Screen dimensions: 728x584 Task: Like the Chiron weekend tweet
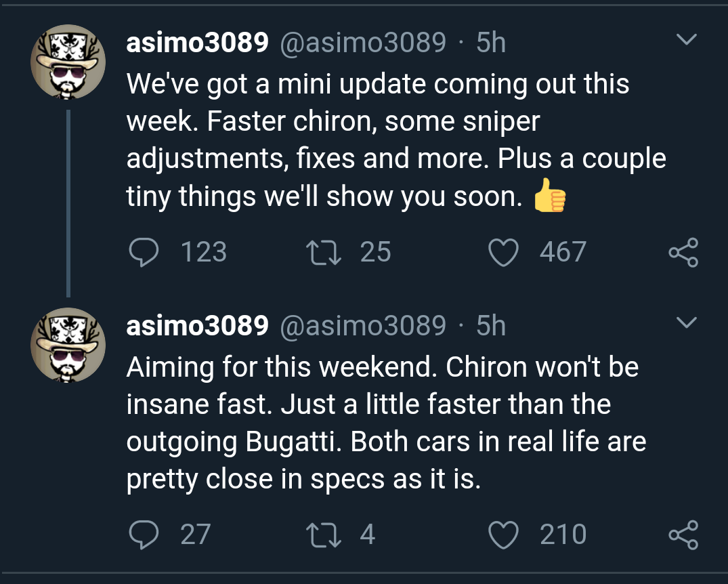[x=503, y=535]
